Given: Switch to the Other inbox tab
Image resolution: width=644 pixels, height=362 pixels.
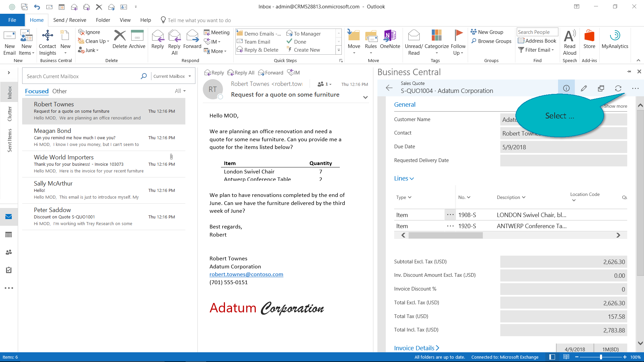Looking at the screenshot, I should 59,91.
